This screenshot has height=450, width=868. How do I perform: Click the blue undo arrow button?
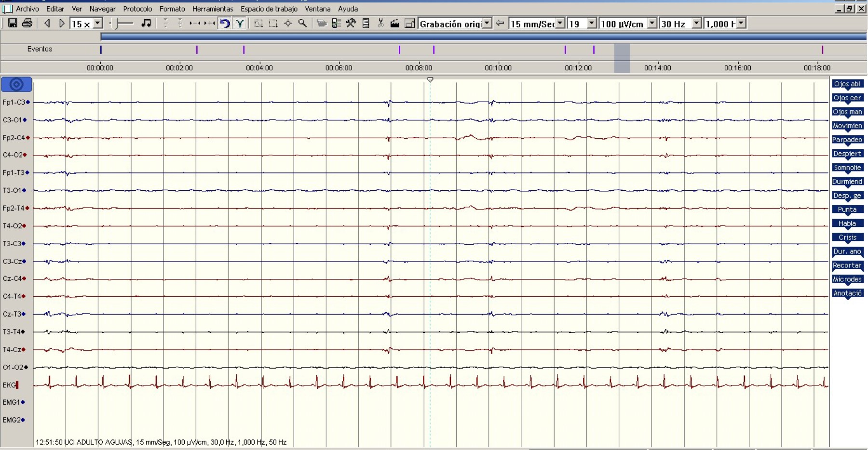(x=225, y=23)
